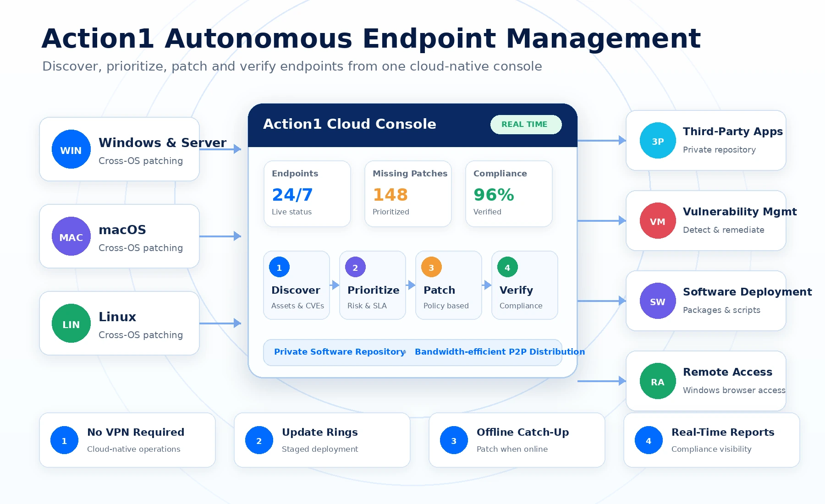The height and width of the screenshot is (504, 825).
Task: Select the Endpoints 24/7 stat card
Action: click(307, 194)
